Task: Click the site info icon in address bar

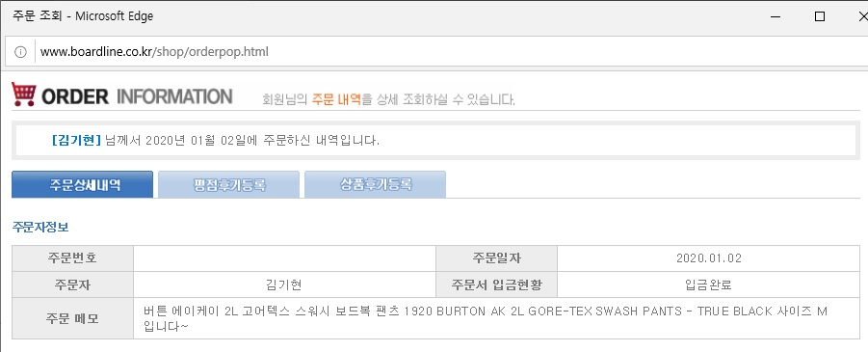Action: [20, 52]
